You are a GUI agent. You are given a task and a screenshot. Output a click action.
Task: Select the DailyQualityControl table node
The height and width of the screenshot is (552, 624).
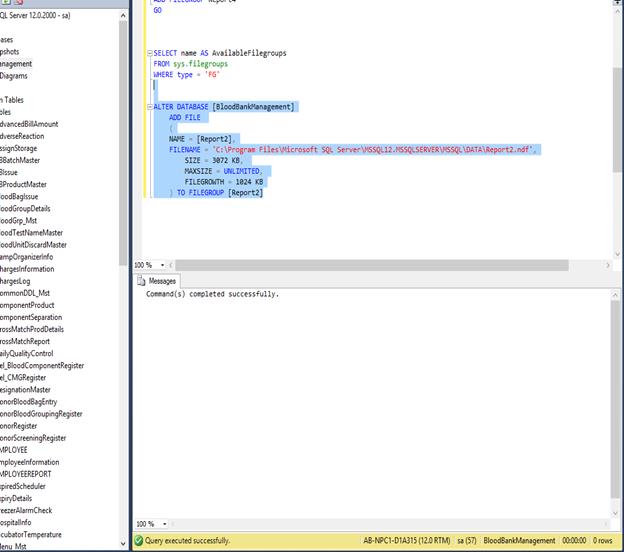[x=26, y=353]
